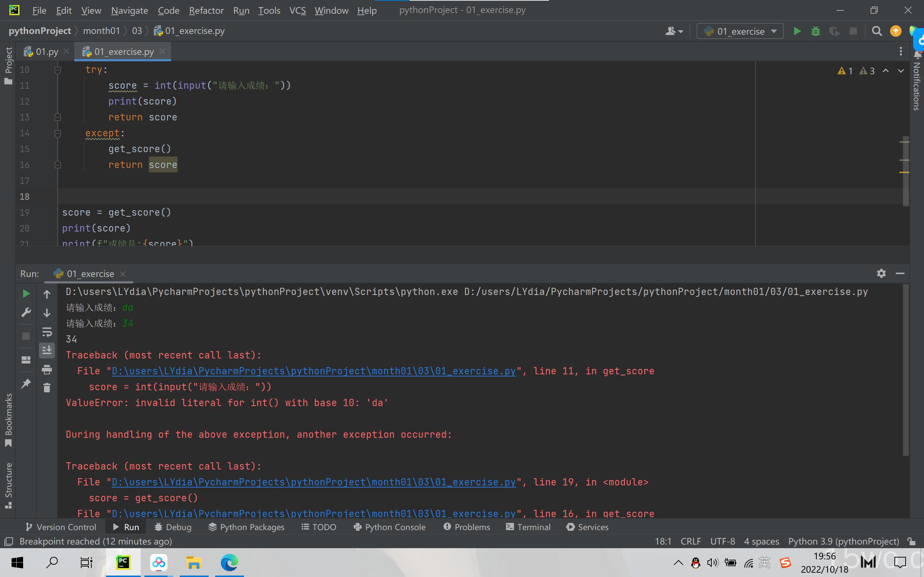Image resolution: width=924 pixels, height=577 pixels.
Task: Toggle soft-wrap in Run console
Action: (x=47, y=332)
